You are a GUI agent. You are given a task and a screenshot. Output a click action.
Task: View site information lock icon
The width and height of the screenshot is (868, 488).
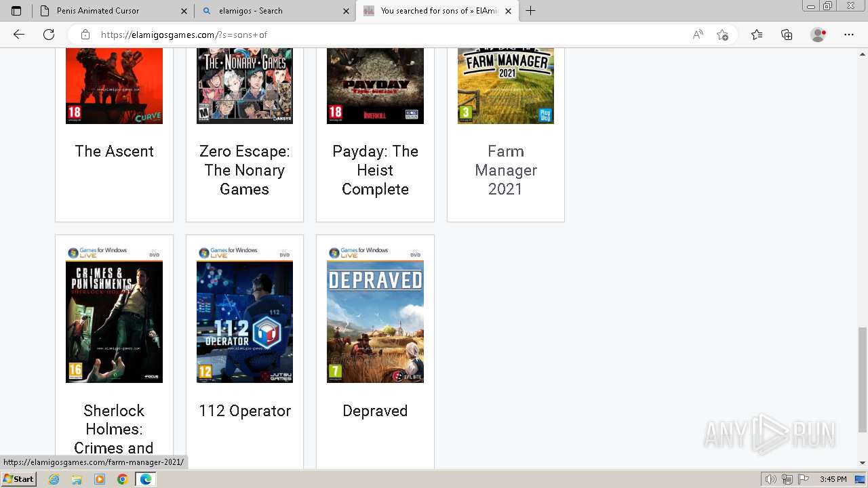(x=85, y=35)
